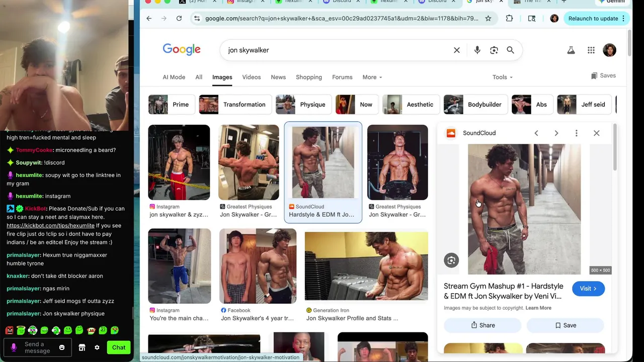
Task: Switch to the Shopping tab
Action: coord(309,77)
